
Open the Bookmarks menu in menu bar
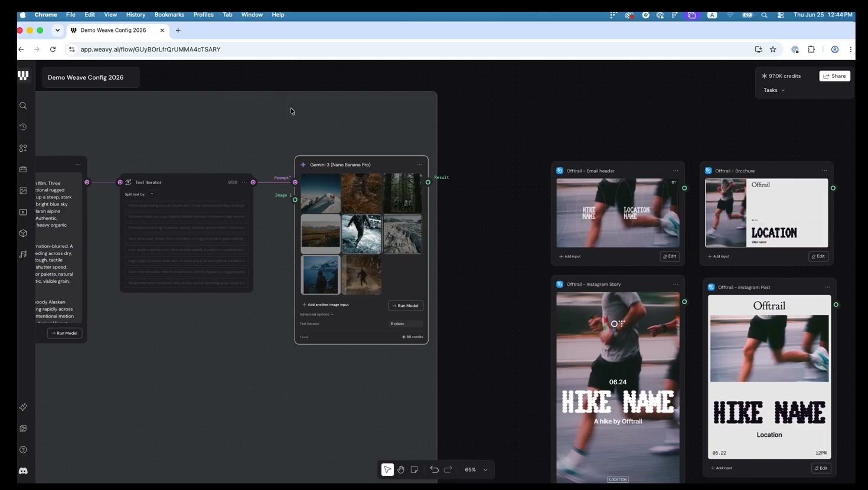pyautogui.click(x=169, y=15)
